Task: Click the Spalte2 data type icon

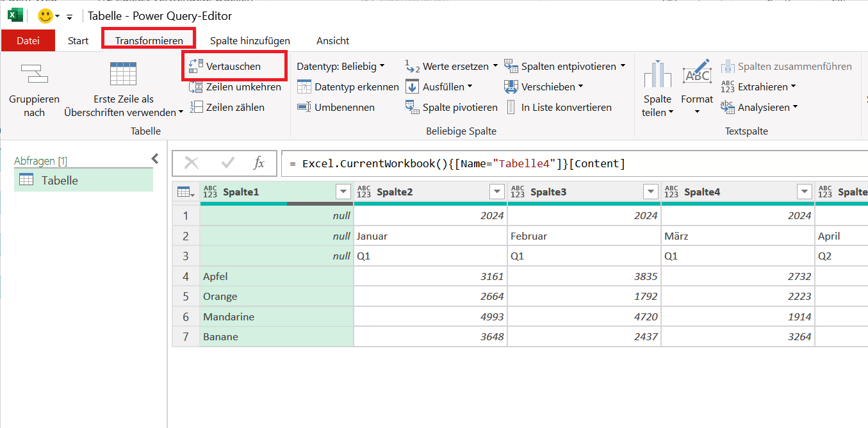Action: pyautogui.click(x=364, y=192)
